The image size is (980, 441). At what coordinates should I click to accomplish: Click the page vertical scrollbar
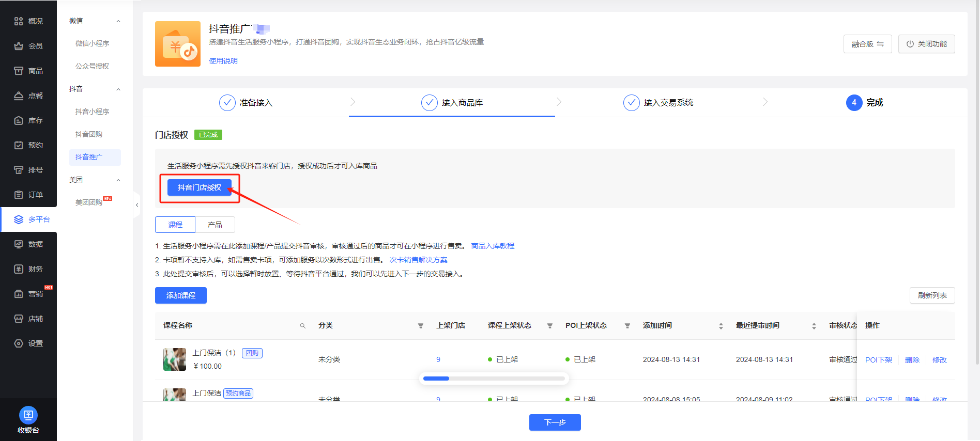(x=976, y=183)
